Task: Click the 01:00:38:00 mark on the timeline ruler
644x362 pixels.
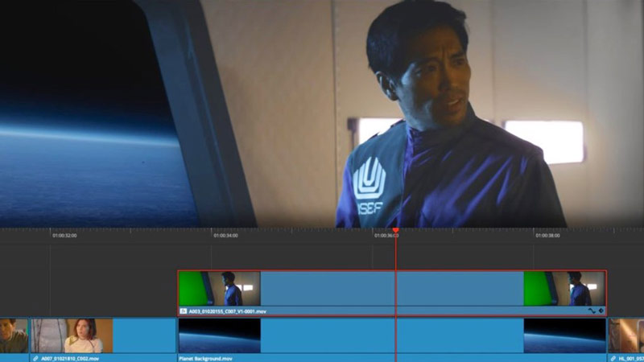Action: pos(547,236)
